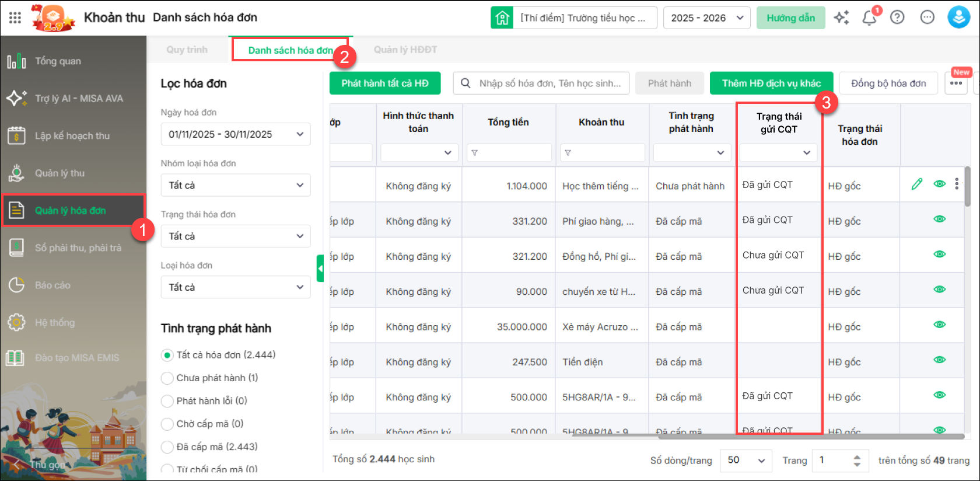
Task: Open the 'Ngày hoá đơn' date range dropdown
Action: (235, 134)
